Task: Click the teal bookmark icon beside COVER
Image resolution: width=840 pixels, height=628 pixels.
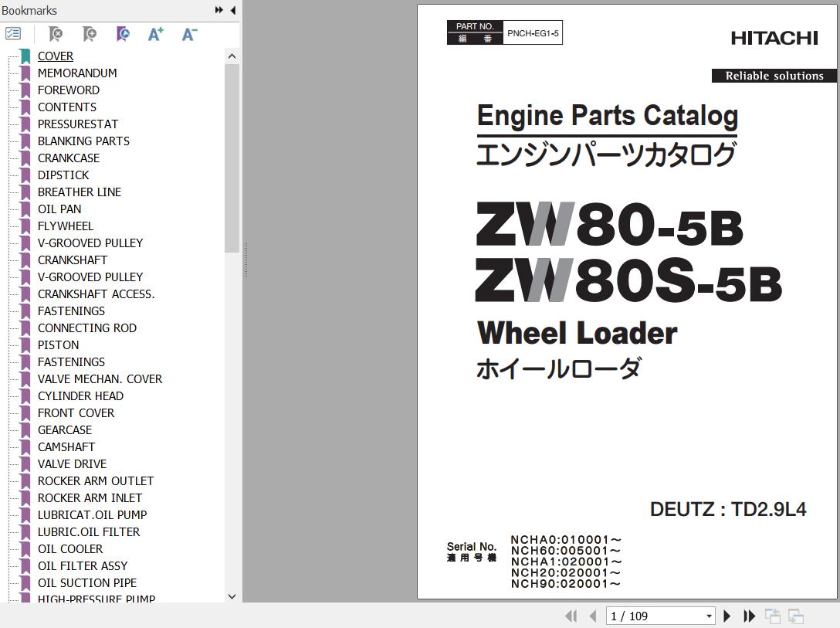Action: pyautogui.click(x=25, y=56)
